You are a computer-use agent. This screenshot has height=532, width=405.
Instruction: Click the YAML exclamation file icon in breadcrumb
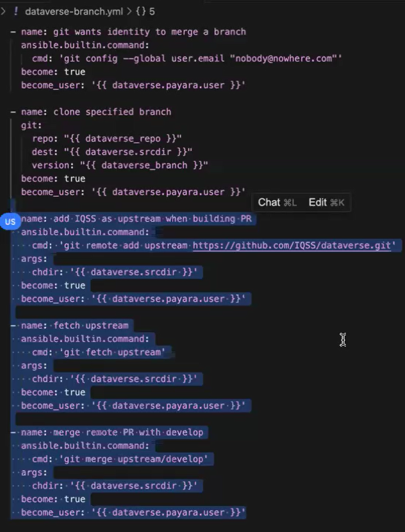[16, 11]
